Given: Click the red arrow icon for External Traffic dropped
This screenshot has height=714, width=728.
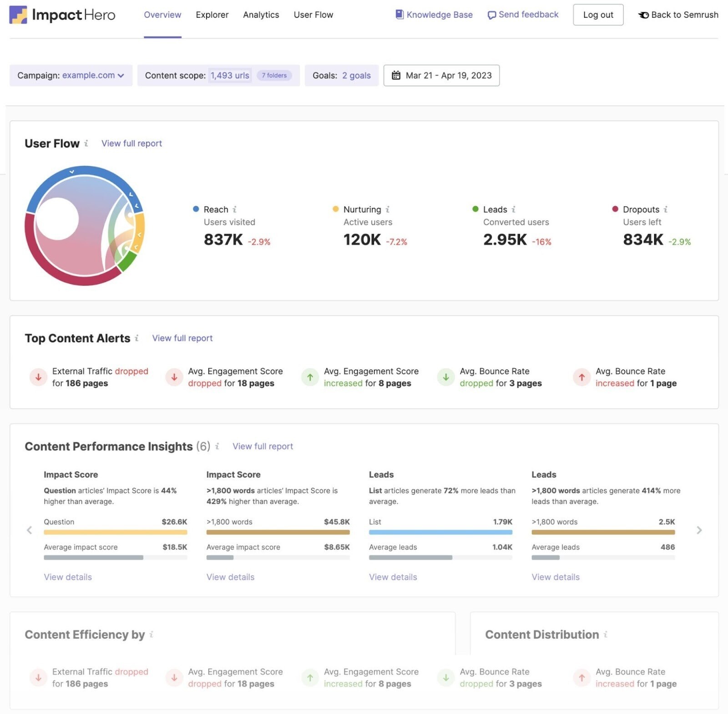Looking at the screenshot, I should [38, 377].
